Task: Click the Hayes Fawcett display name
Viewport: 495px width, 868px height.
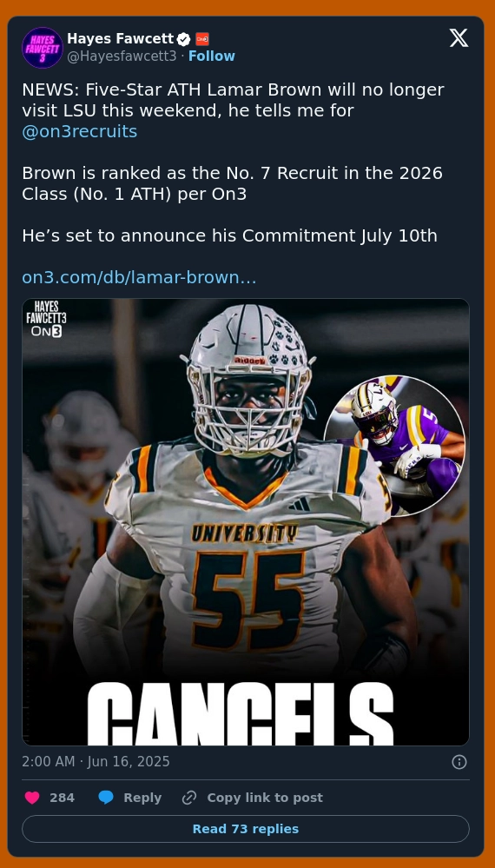Action: click(x=121, y=39)
